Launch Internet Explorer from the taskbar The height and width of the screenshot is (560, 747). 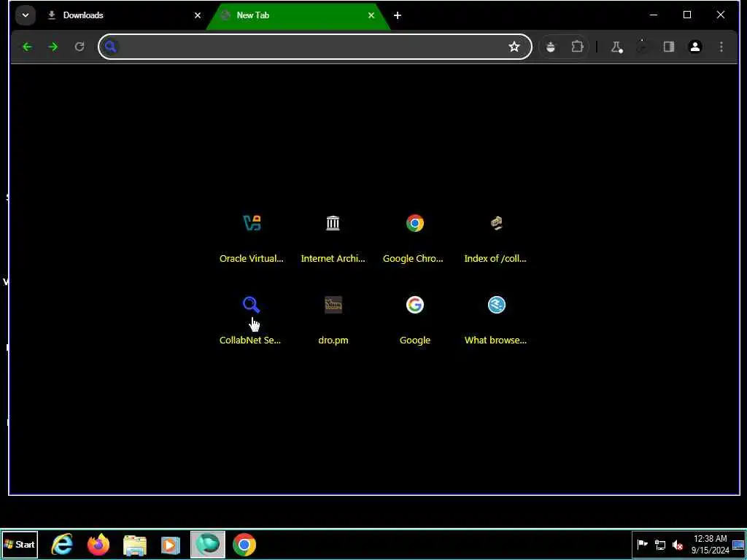[62, 545]
